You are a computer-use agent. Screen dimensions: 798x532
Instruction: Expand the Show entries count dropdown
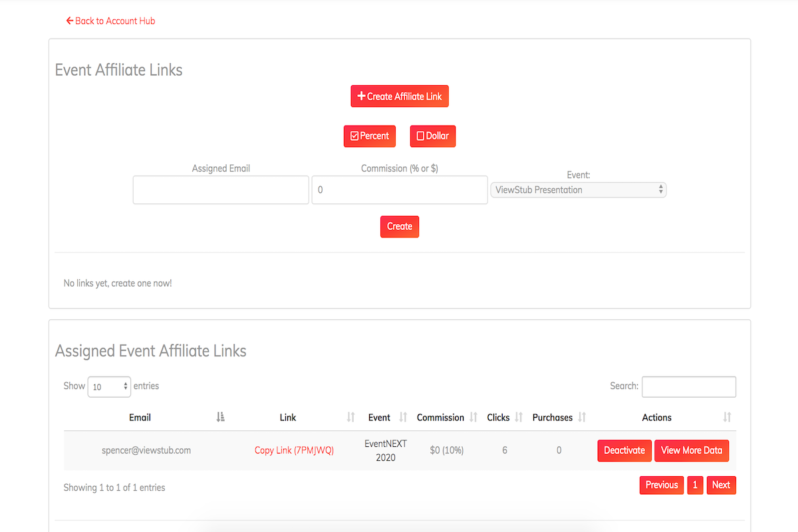pos(109,386)
